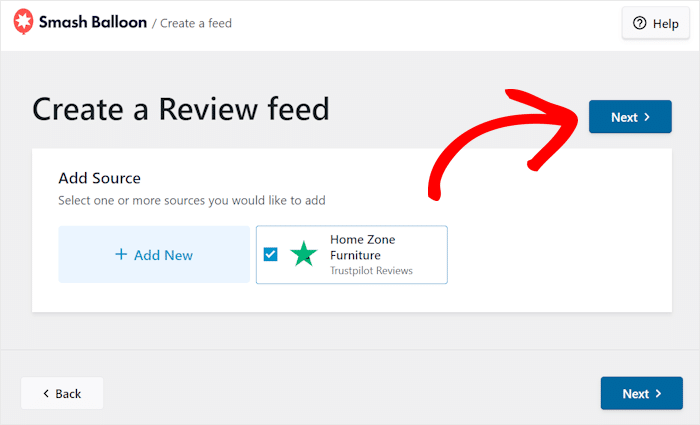
Task: Click the "Create a feed" breadcrumb text
Action: click(196, 23)
